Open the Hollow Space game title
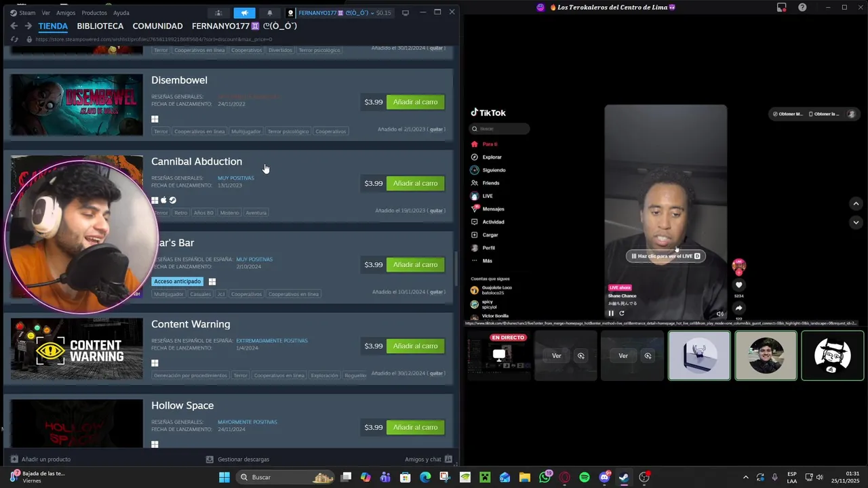868x488 pixels. pyautogui.click(x=182, y=405)
